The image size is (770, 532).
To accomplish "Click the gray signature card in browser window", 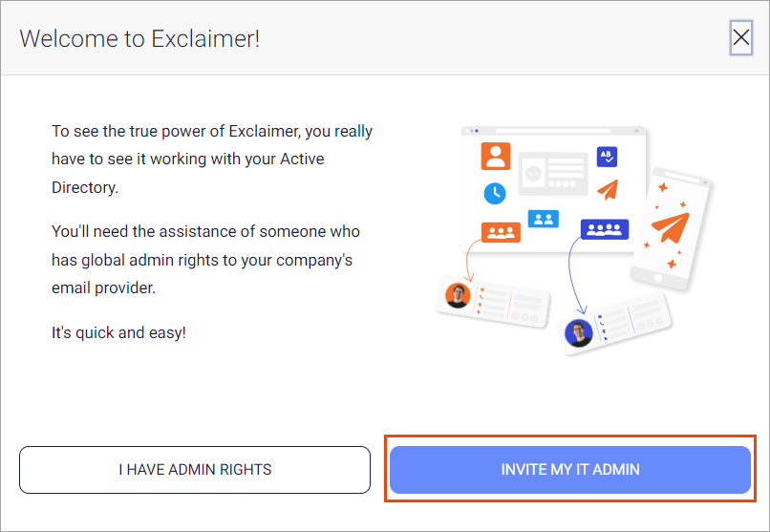I will [553, 176].
